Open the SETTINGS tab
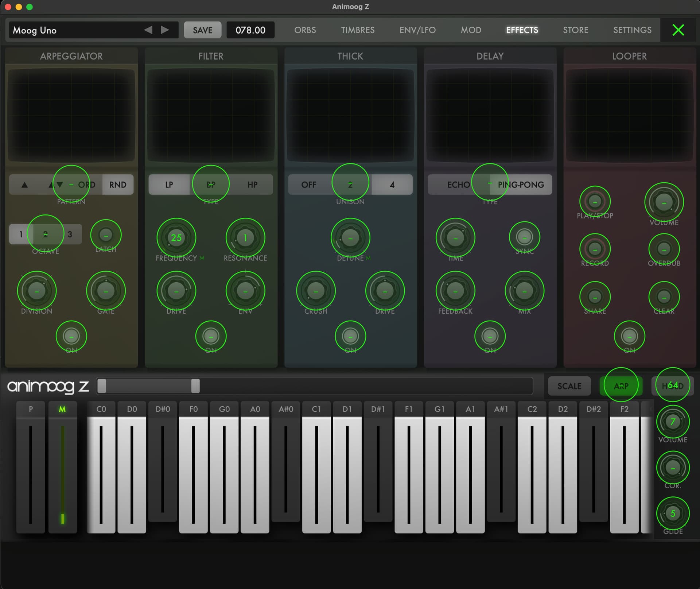The image size is (700, 589). pyautogui.click(x=632, y=30)
